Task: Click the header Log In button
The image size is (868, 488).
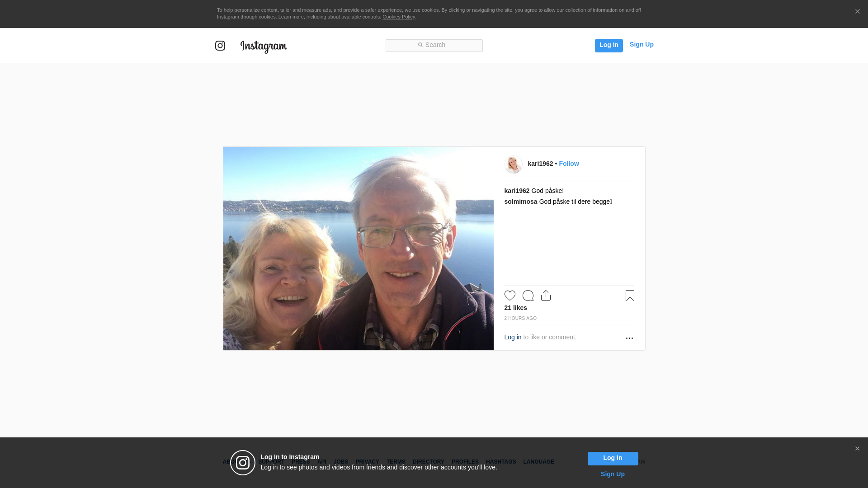Action: coord(609,45)
